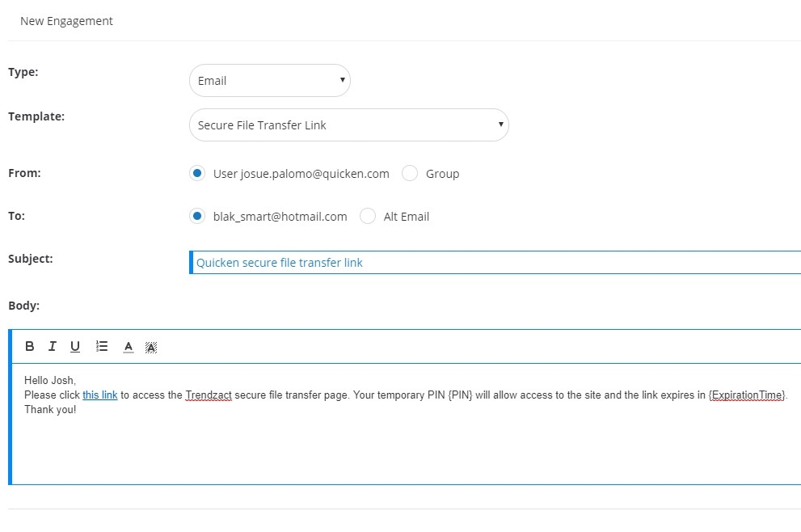This screenshot has height=532, width=801.
Task: Switch recipient to Alt Email
Action: point(368,216)
